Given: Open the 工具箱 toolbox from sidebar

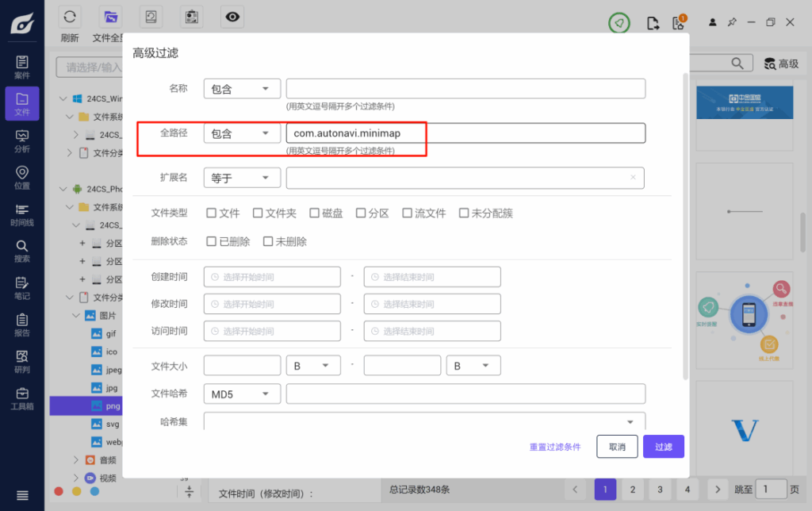Looking at the screenshot, I should coord(21,399).
